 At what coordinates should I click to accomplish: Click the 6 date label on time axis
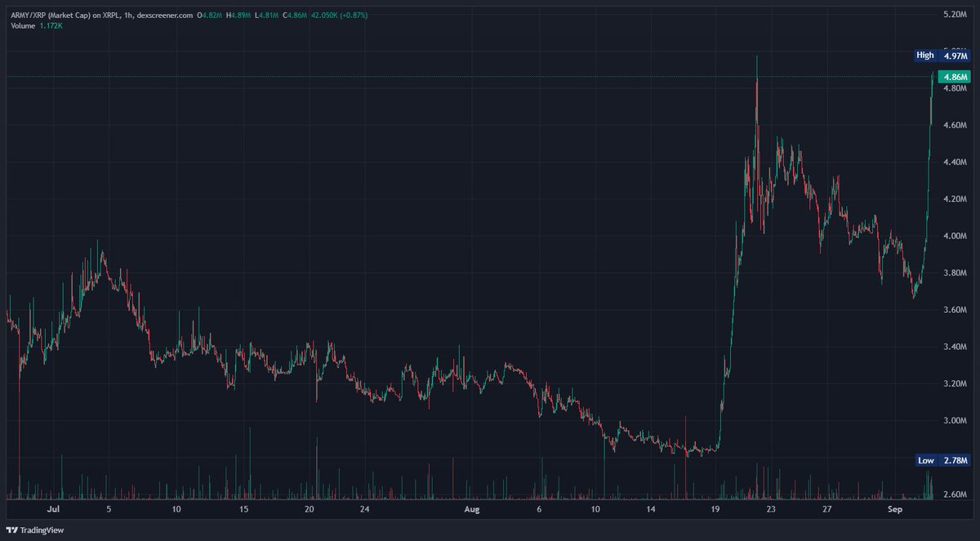(539, 508)
